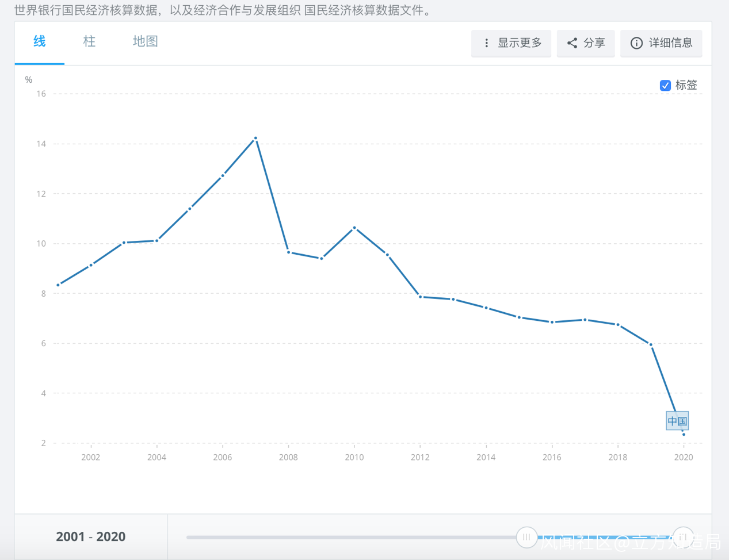Screen dimensions: 729x560
Task: Click the y-axis label 10
Action: [41, 244]
